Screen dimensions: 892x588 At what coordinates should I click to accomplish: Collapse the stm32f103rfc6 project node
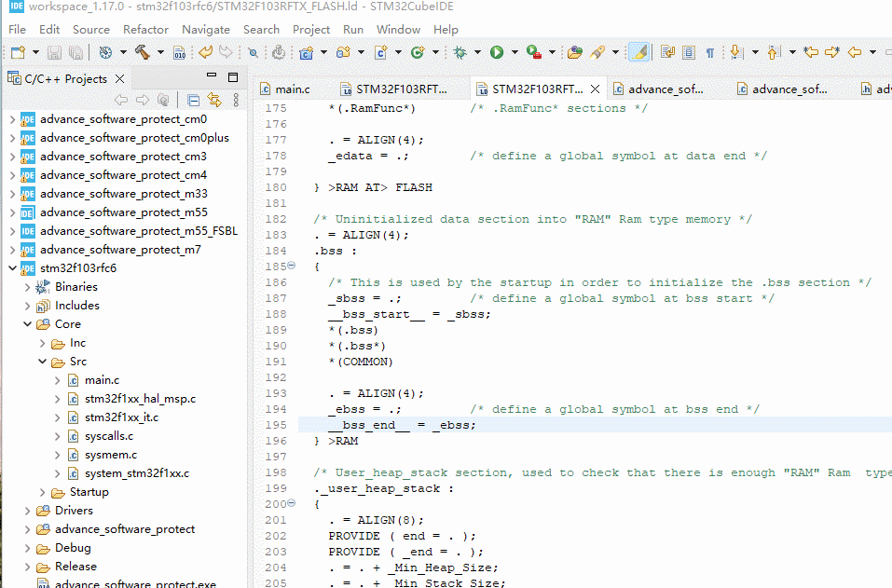click(12, 267)
